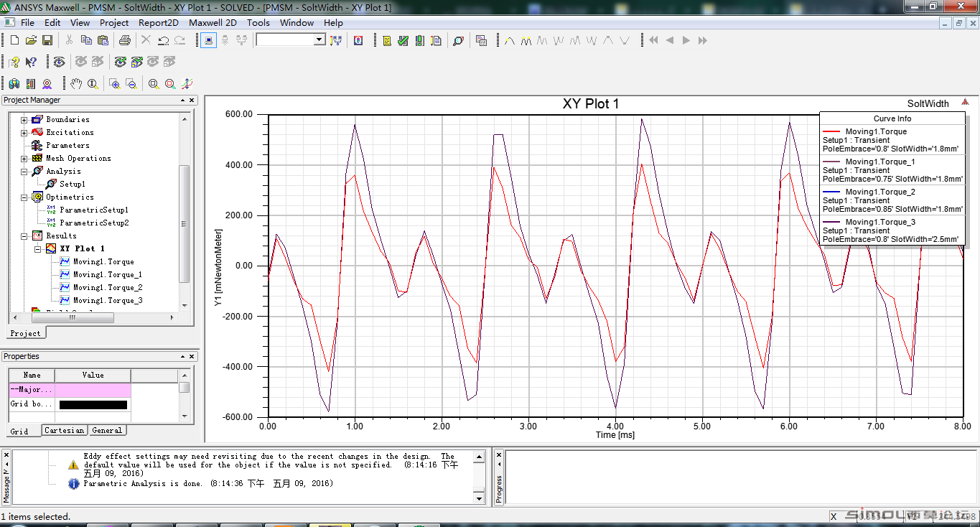This screenshot has height=527, width=980.
Task: Click the highlighted local machine simulation icon
Action: click(208, 40)
